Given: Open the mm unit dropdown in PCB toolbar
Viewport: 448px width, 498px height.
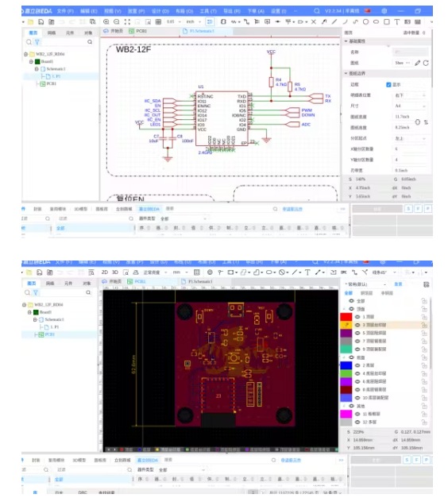Looking at the screenshot, I should click(180, 272).
